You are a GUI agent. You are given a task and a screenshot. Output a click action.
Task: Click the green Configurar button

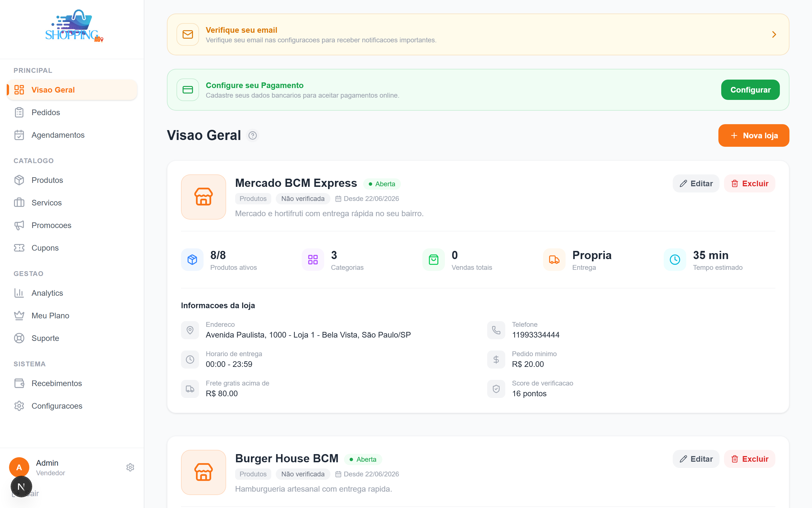pyautogui.click(x=750, y=90)
